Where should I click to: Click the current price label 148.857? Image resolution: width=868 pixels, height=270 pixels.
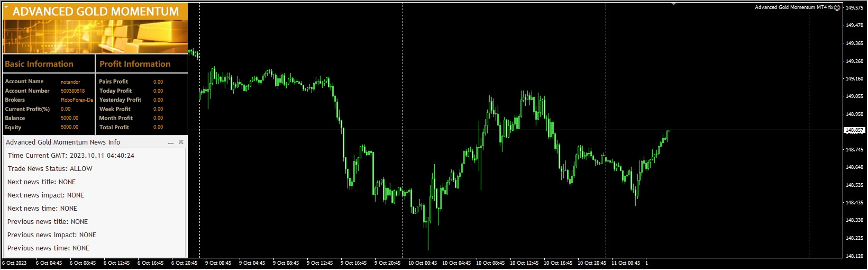(854, 130)
